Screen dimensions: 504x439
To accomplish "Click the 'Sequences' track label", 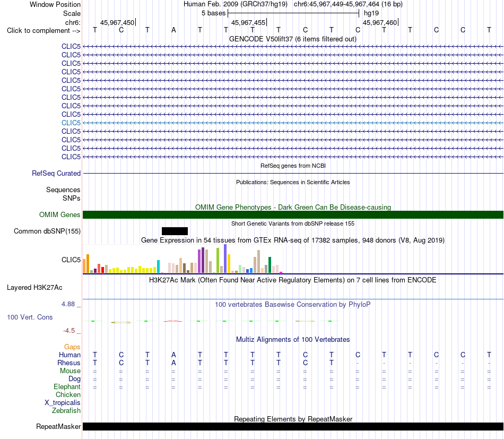I will coord(63,190).
